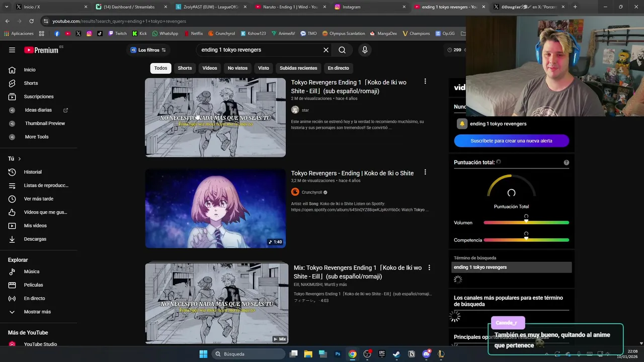Open Suscripciones in the sidebar
The image size is (644, 362).
click(38, 97)
